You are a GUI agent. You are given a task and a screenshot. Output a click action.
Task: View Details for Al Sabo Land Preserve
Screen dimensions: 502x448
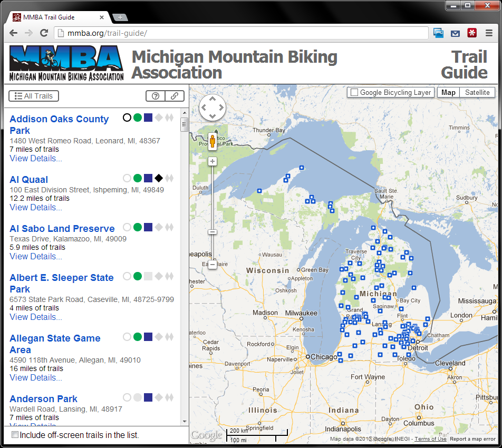[36, 256]
